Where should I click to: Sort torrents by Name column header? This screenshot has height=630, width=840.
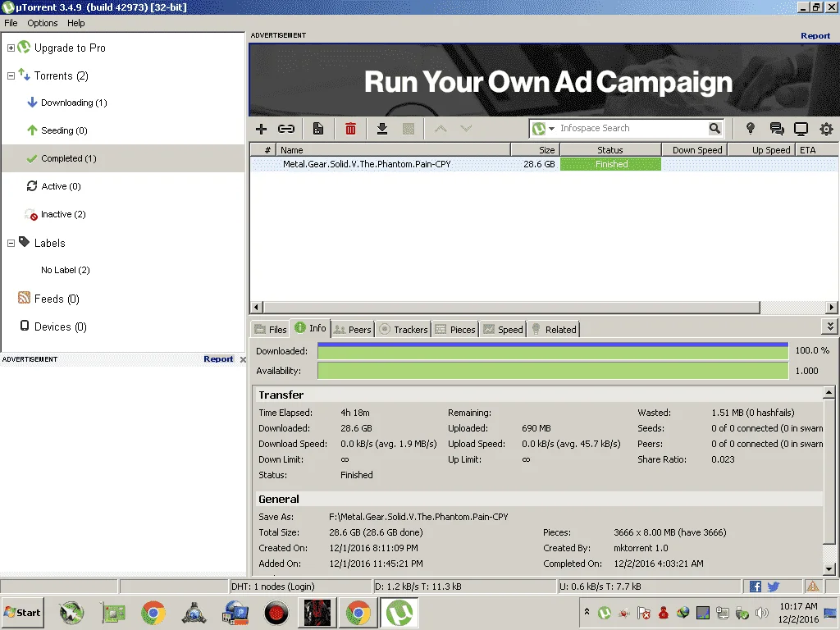[x=394, y=150]
